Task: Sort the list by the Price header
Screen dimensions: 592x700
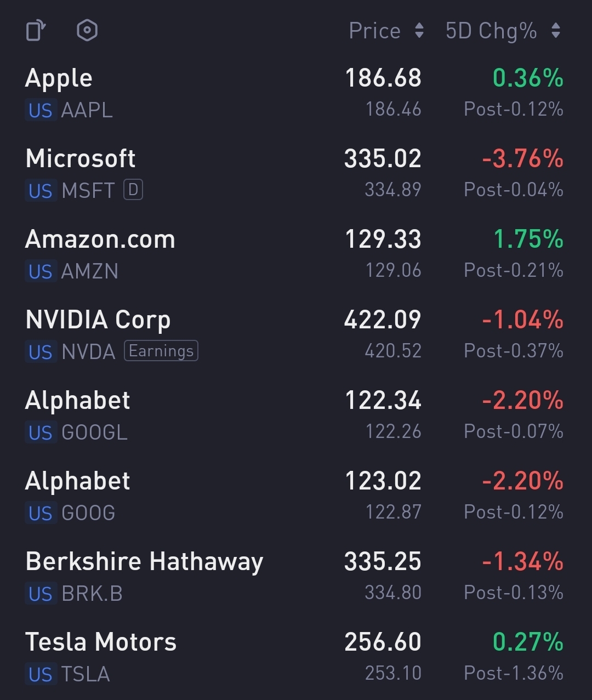Action: 375,31
